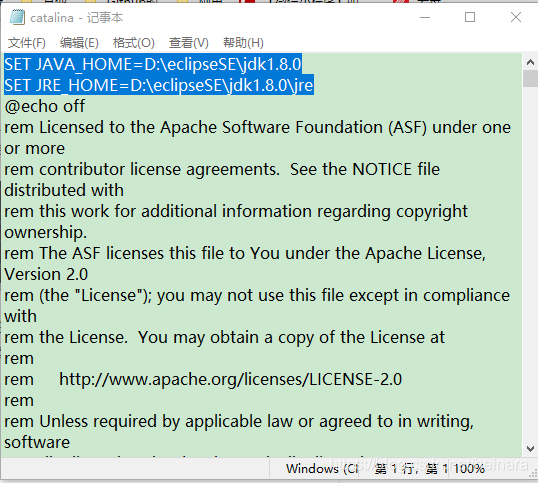The image size is (538, 483).
Task: Click the text 'rem this work for additional information'
Action: [158, 211]
